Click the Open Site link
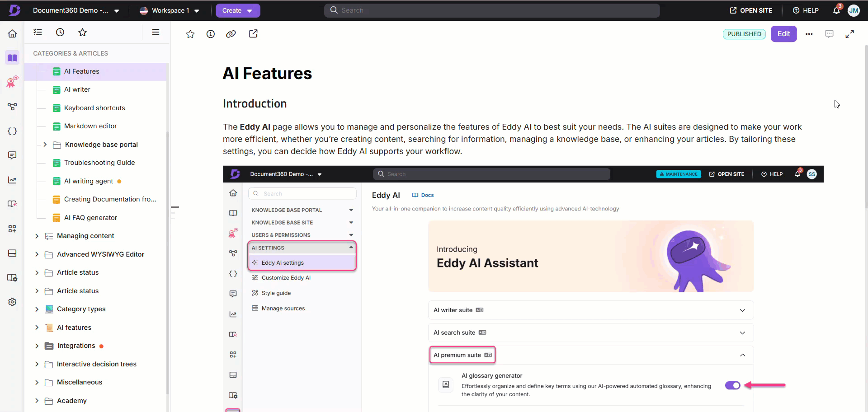The height and width of the screenshot is (412, 868). [x=751, y=10]
